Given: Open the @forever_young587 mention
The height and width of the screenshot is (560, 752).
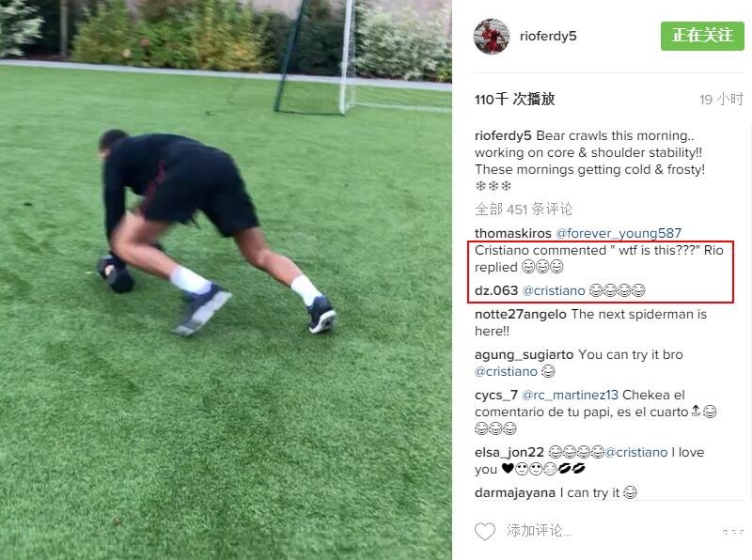Looking at the screenshot, I should (x=619, y=234).
